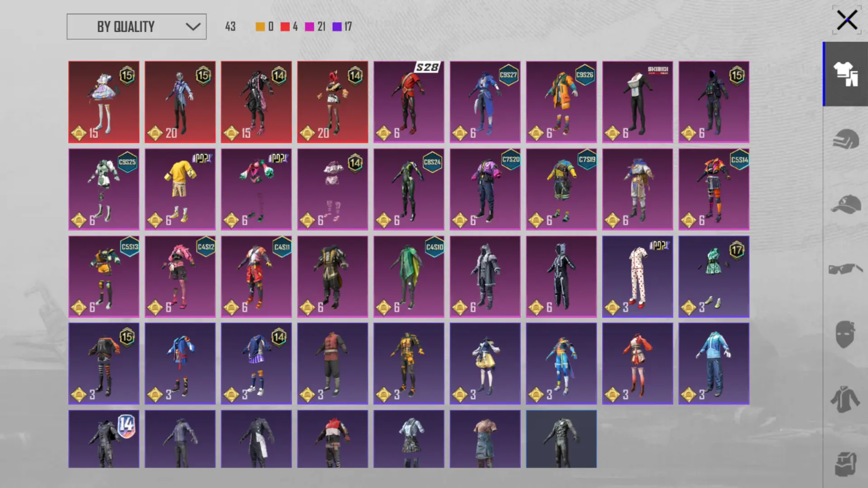The image size is (868, 488).
Task: Switch to the helmet category icon
Action: (845, 139)
